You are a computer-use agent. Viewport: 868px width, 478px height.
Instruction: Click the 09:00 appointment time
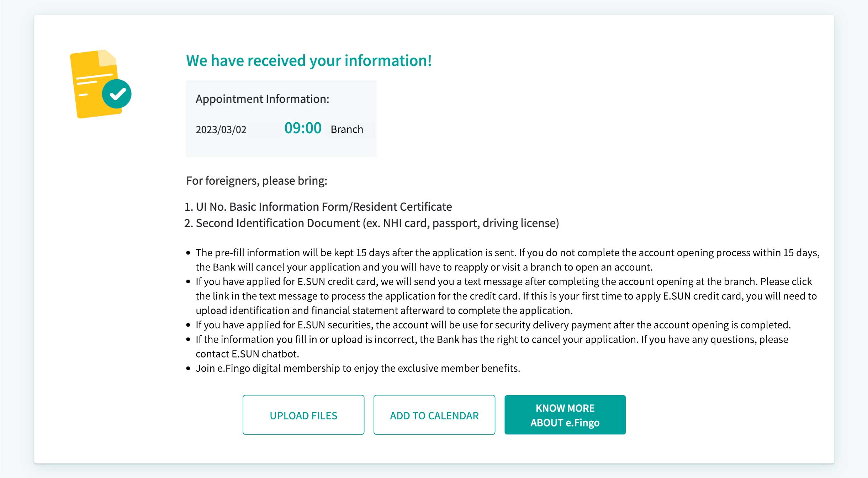point(303,128)
